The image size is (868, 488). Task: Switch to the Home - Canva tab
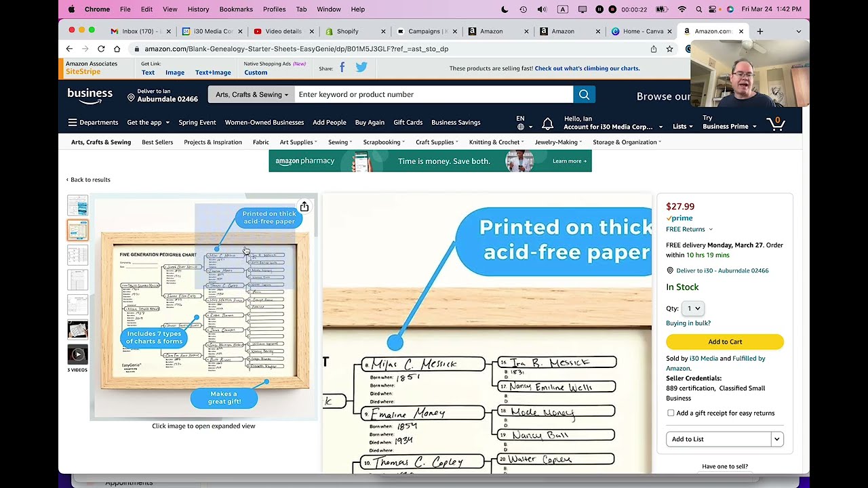[642, 31]
